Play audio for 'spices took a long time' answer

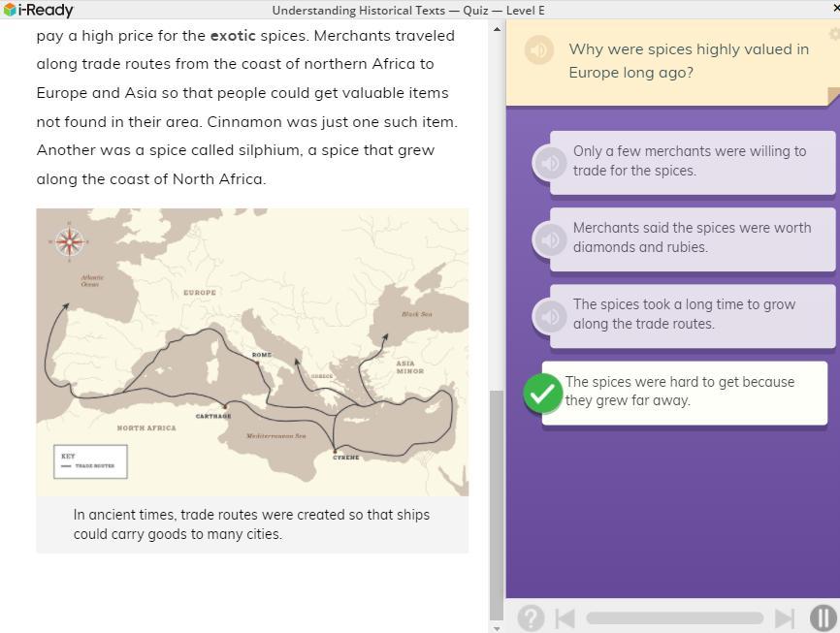pos(549,315)
